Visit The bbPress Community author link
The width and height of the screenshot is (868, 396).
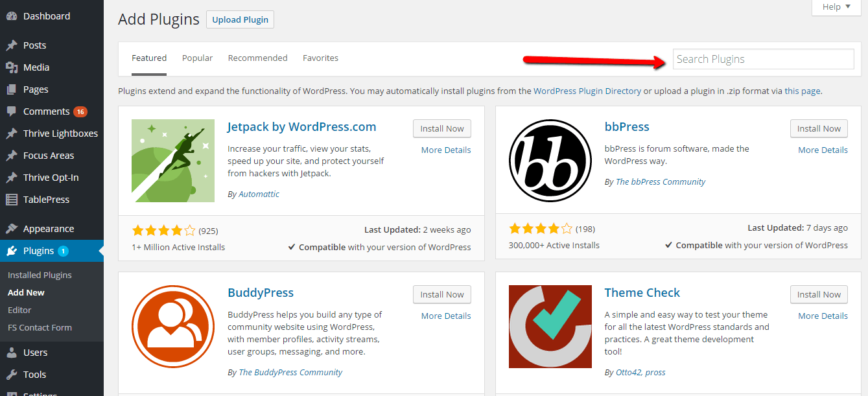[661, 182]
